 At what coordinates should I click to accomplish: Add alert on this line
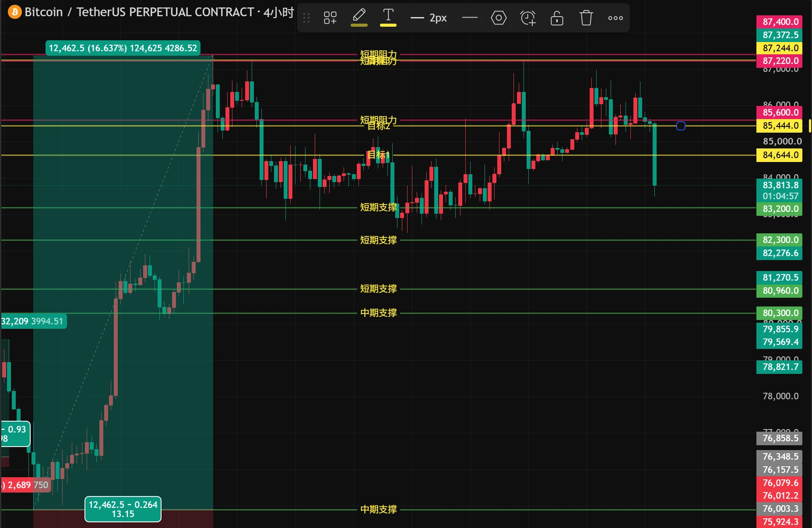[528, 18]
